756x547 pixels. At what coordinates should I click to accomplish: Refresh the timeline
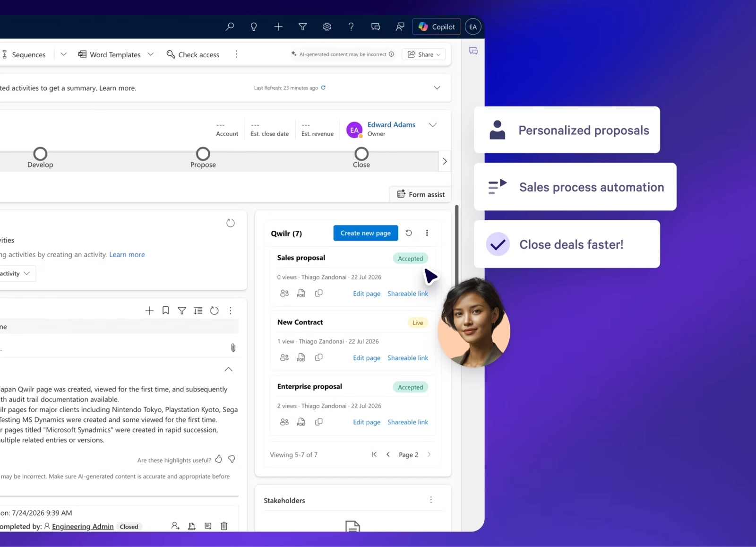[215, 311]
